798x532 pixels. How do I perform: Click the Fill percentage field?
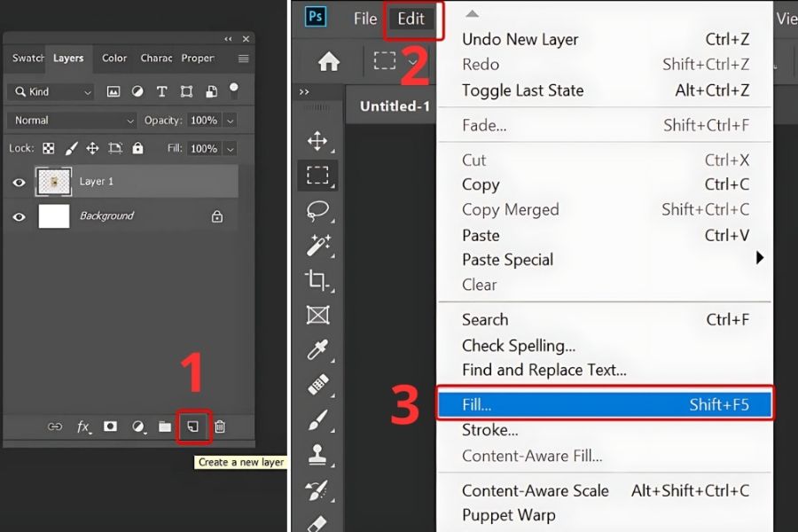click(203, 149)
